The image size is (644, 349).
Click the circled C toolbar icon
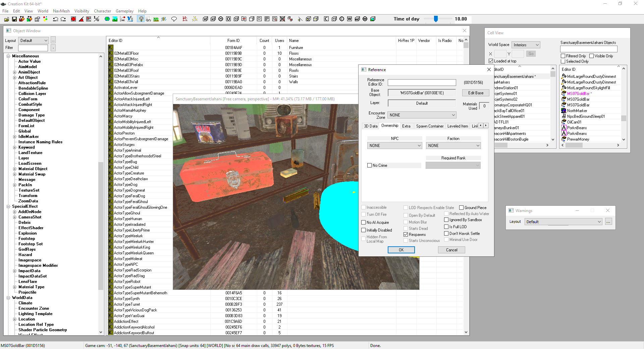[x=342, y=19]
